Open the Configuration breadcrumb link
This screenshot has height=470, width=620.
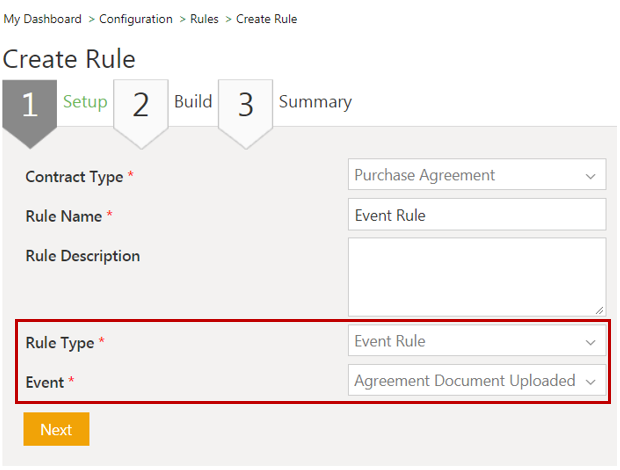point(135,19)
